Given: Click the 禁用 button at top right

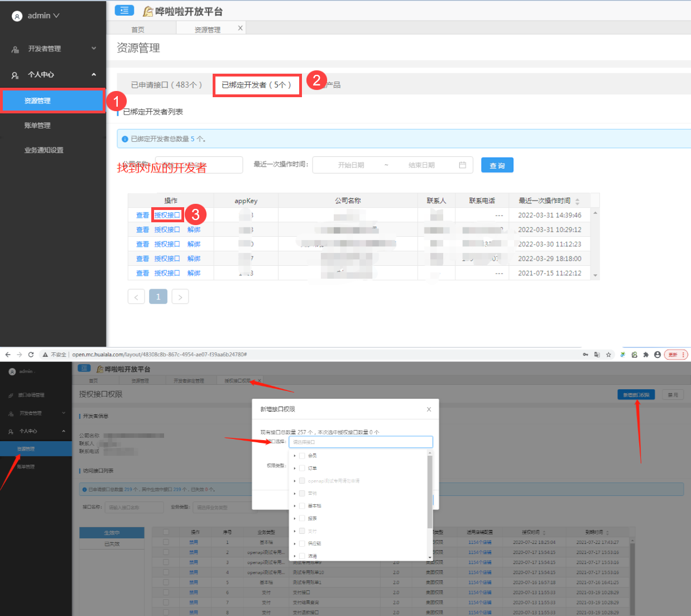Looking at the screenshot, I should click(x=673, y=395).
